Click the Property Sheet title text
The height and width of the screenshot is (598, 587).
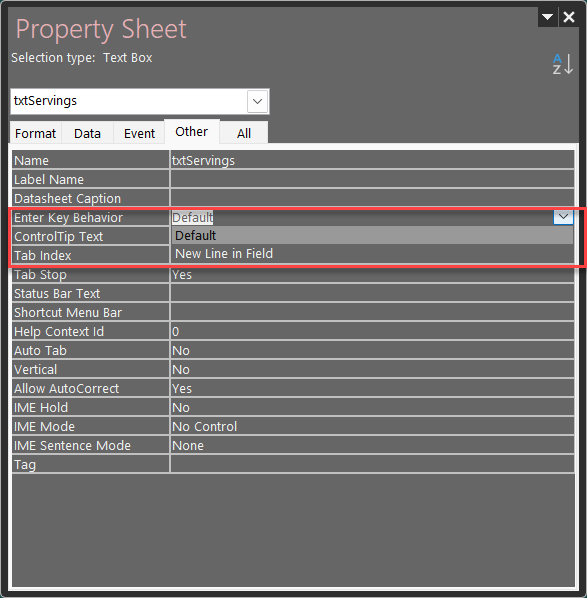coord(101,29)
